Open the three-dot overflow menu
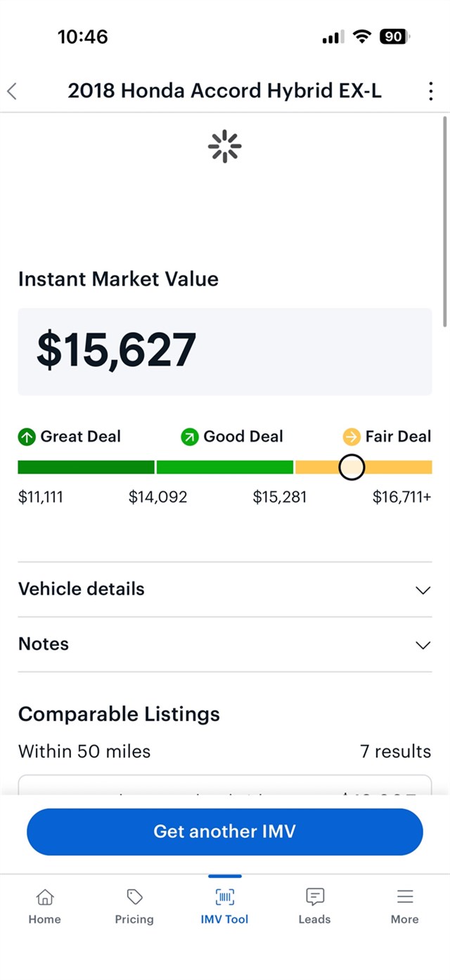Viewport: 450px width, 980px height. tap(430, 91)
